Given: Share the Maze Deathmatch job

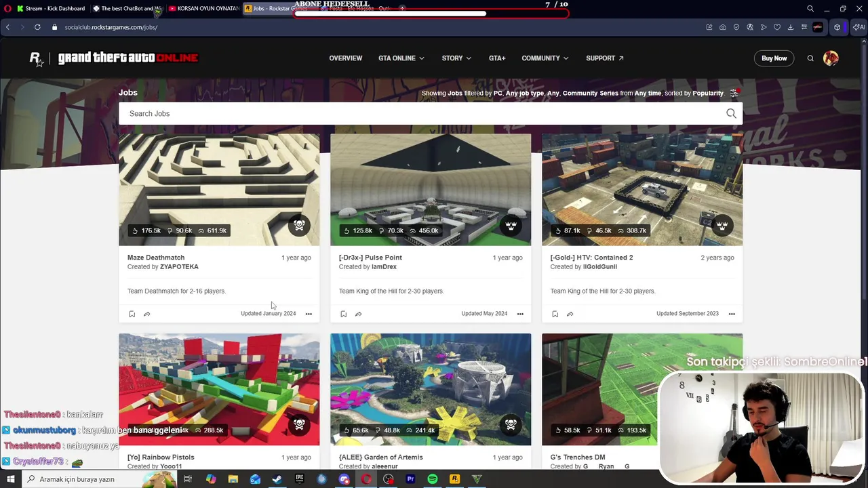Looking at the screenshot, I should (146, 314).
